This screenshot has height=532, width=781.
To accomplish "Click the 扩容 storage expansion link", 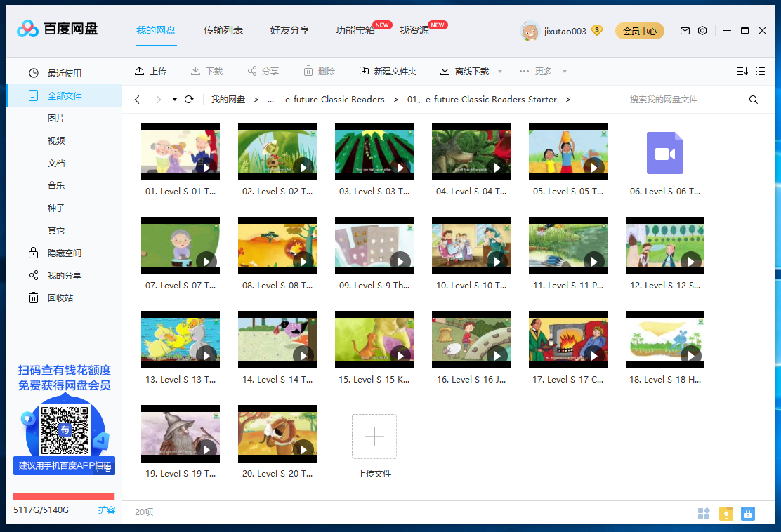I will (107, 510).
